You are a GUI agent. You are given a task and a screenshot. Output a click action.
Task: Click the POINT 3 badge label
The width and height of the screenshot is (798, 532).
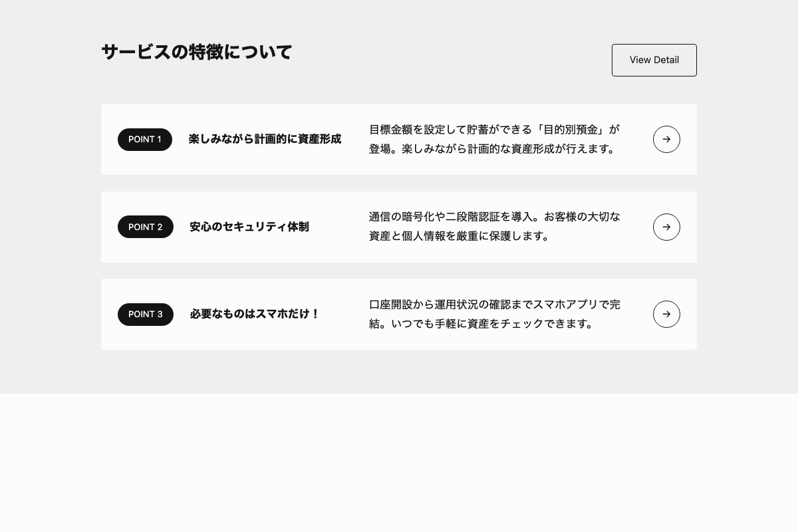pos(146,315)
